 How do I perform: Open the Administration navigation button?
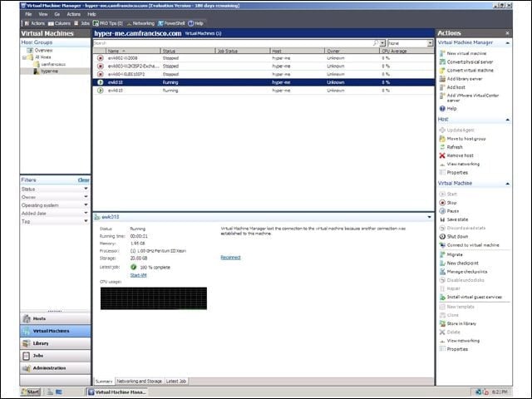click(56, 368)
